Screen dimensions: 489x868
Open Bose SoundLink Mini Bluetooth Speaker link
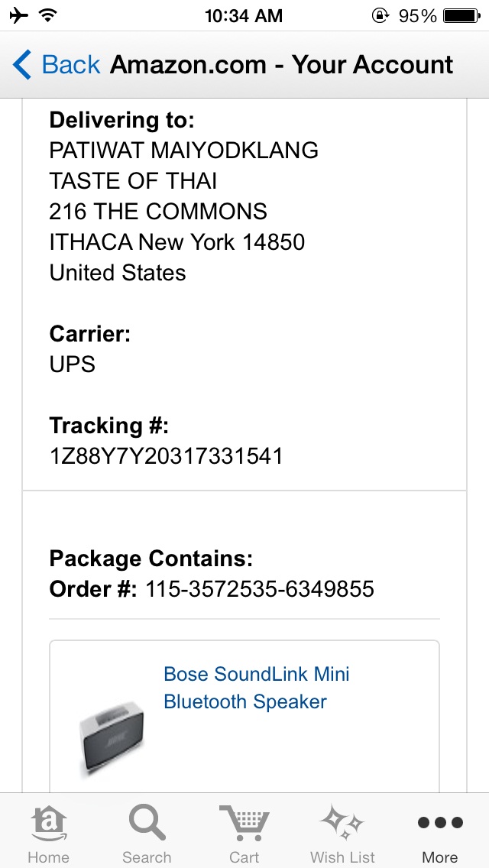tap(257, 688)
